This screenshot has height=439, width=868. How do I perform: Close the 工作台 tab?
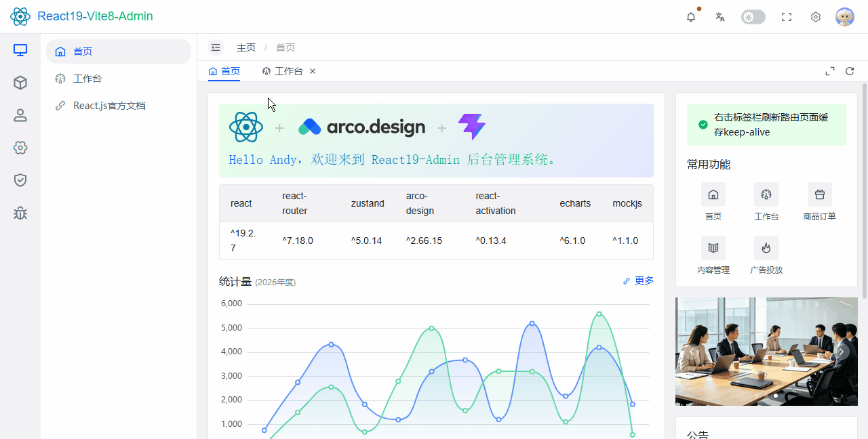pos(313,71)
